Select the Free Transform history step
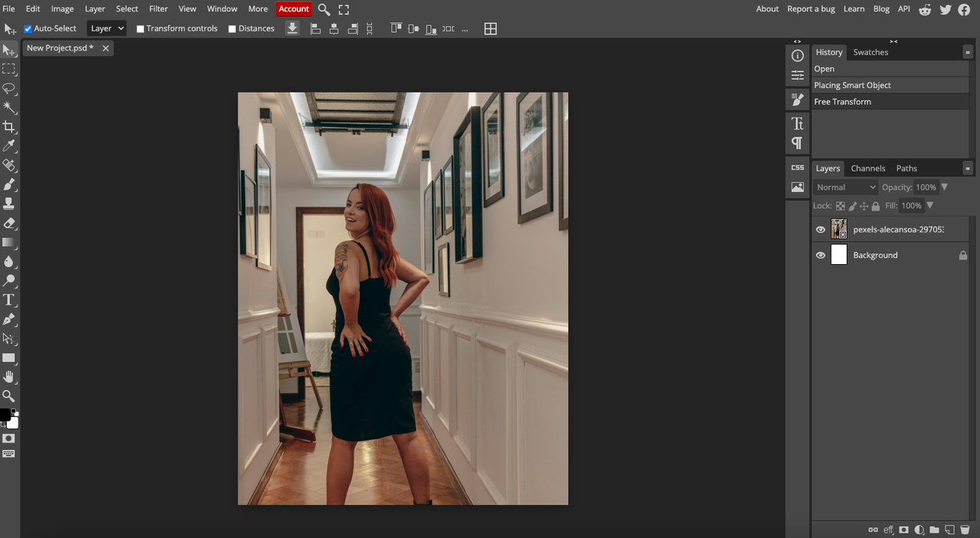 click(x=842, y=102)
